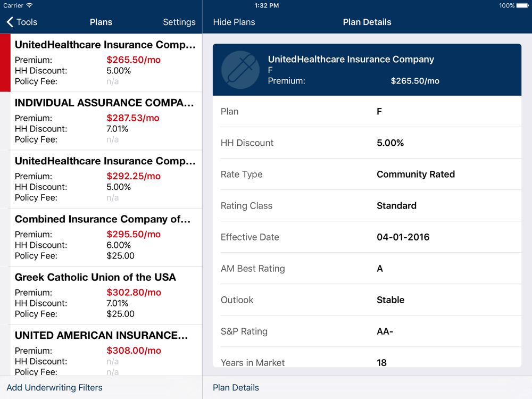532x399 pixels.
Task: Tap the S&P Rating AA- value
Action: click(x=385, y=331)
